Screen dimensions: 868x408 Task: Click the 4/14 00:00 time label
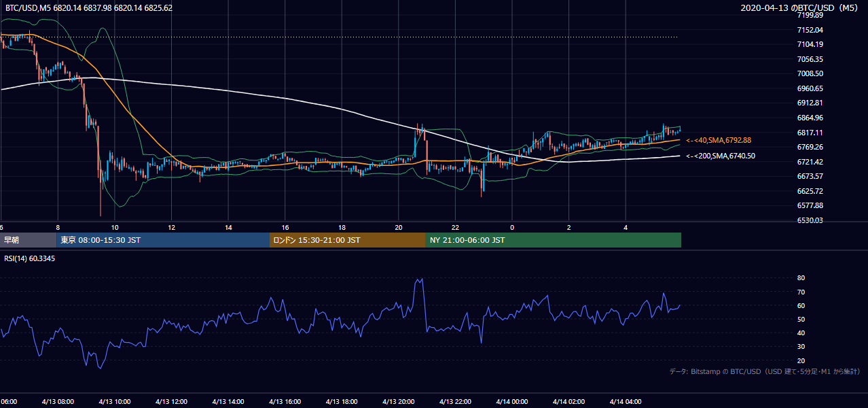[x=512, y=402]
